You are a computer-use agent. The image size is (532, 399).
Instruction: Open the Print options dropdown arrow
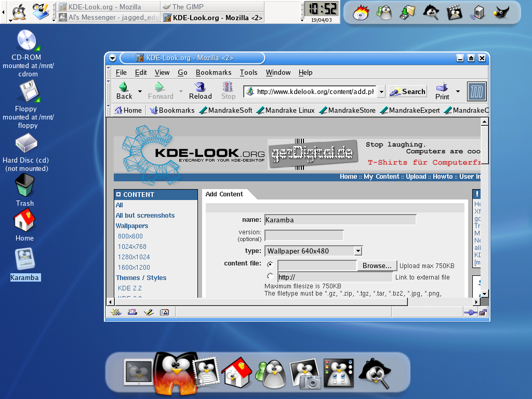(x=458, y=91)
